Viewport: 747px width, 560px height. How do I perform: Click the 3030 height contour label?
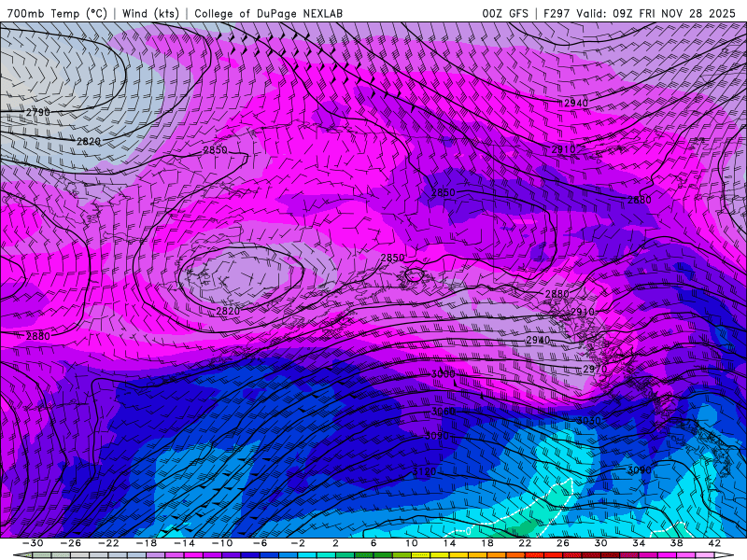click(588, 421)
